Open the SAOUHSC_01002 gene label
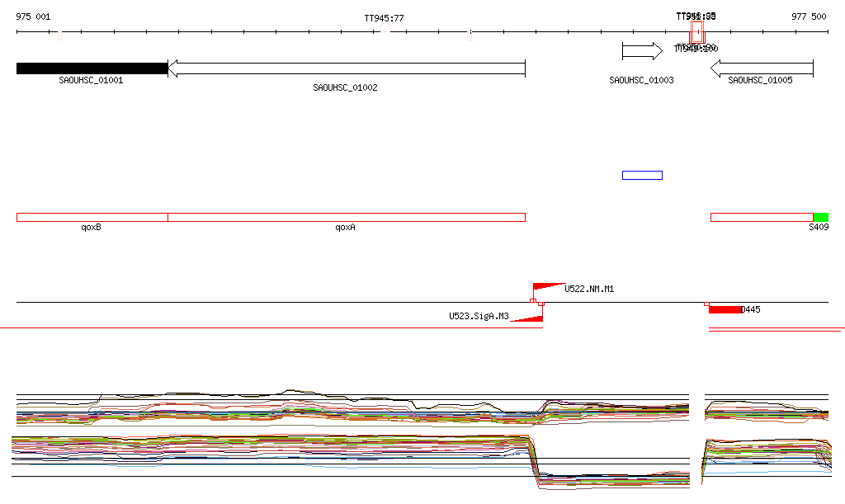The height and width of the screenshot is (504, 845). (345, 87)
